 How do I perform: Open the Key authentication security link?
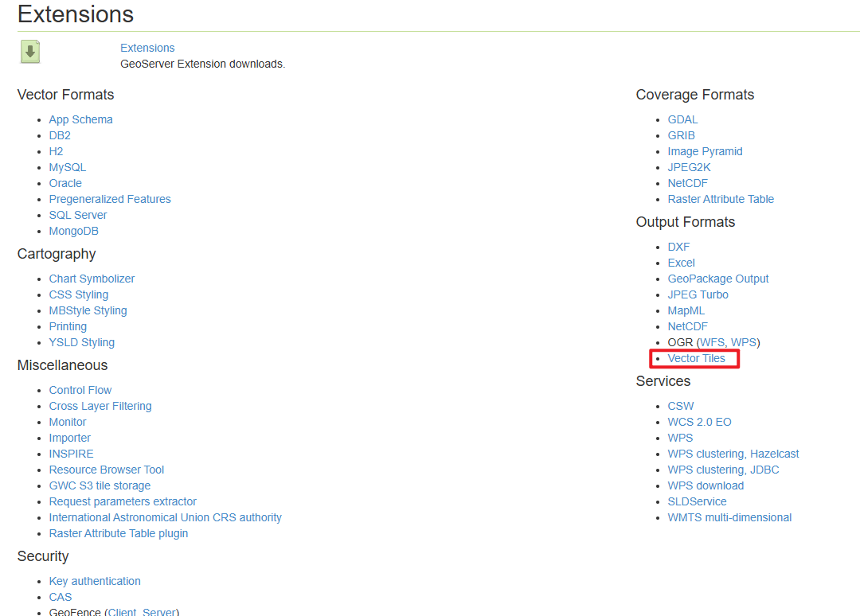click(95, 581)
